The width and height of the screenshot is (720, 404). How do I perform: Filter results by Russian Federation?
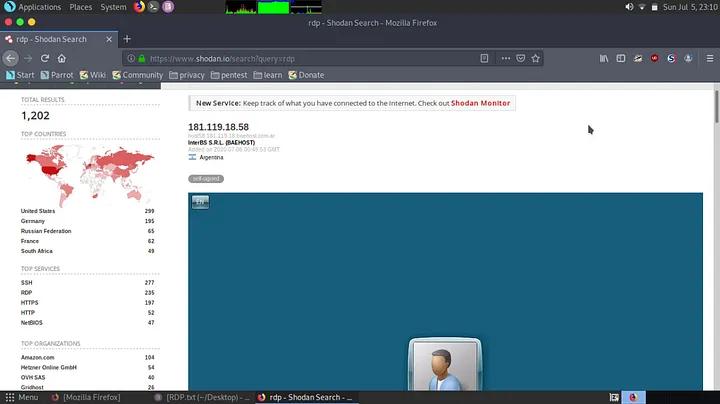46,231
